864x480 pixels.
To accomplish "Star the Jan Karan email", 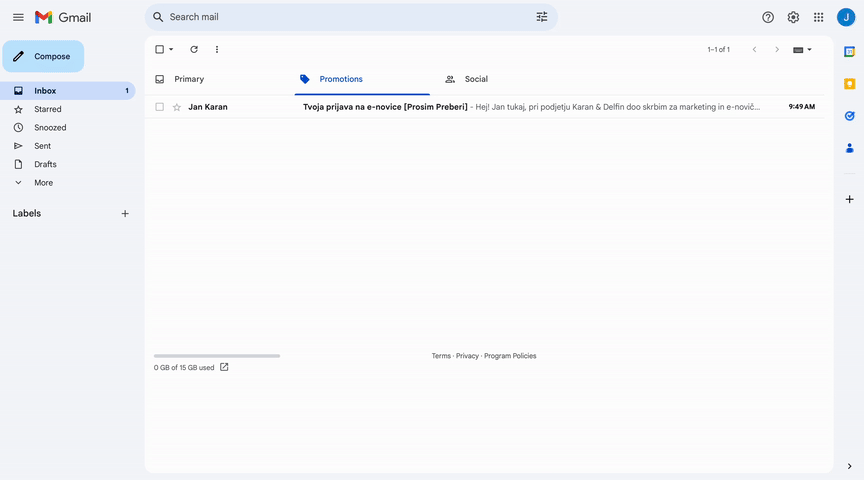I will (x=177, y=107).
